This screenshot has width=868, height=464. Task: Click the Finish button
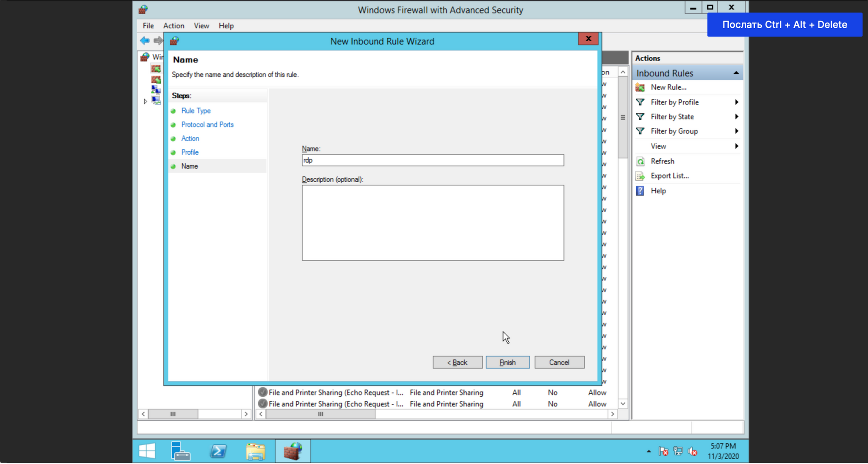tap(507, 363)
